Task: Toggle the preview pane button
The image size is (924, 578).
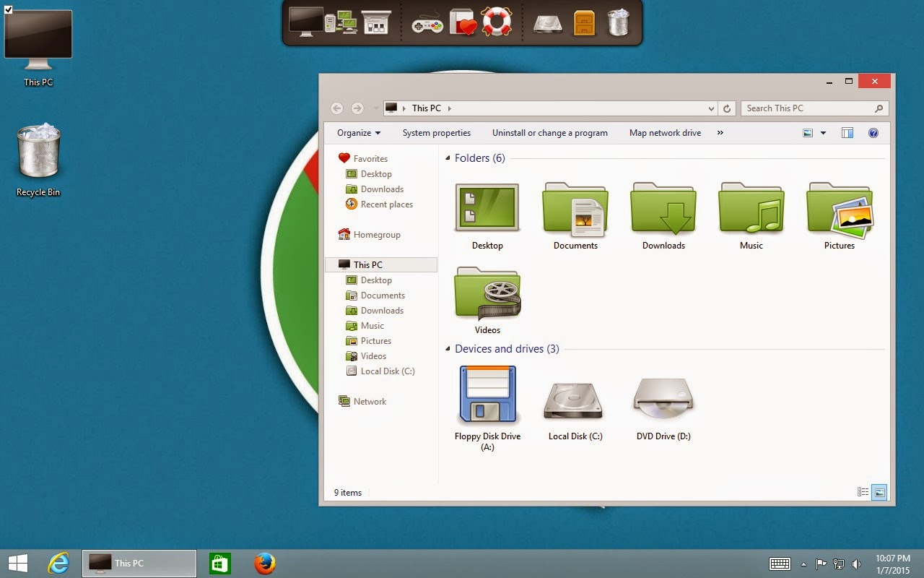Action: pyautogui.click(x=847, y=133)
